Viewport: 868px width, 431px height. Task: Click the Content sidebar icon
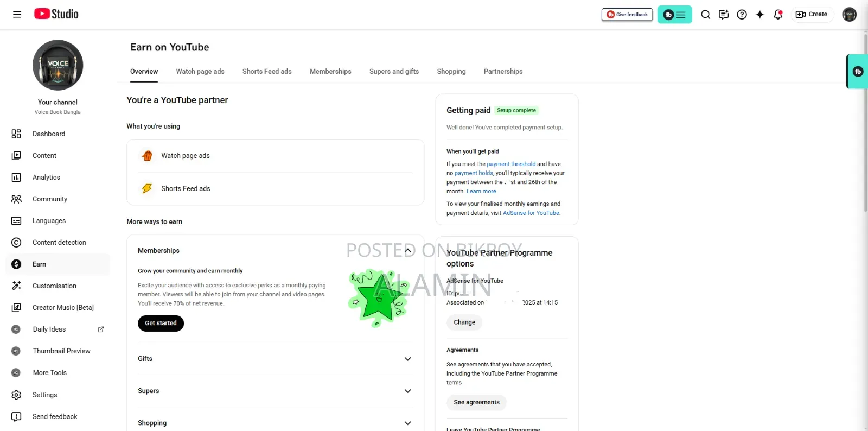coord(16,155)
